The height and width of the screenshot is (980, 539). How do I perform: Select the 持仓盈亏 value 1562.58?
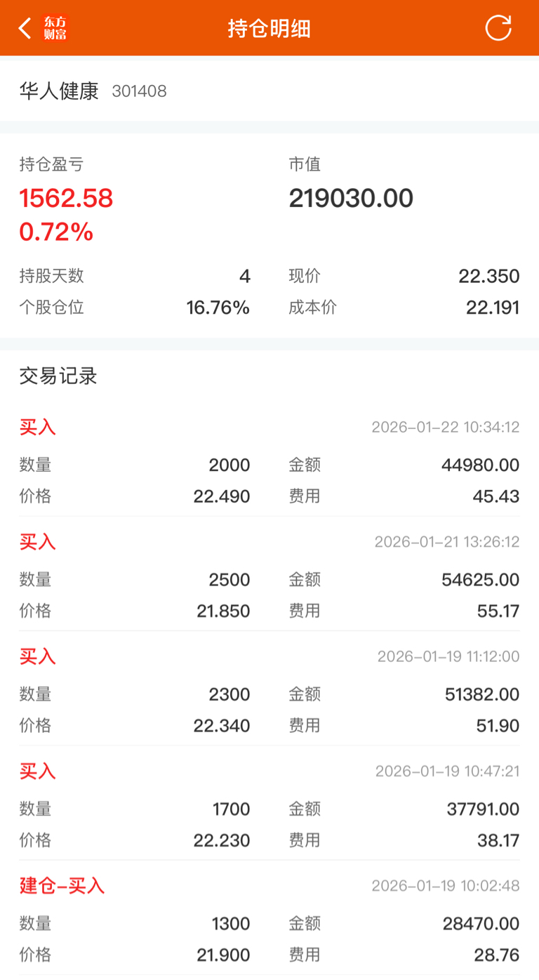tap(66, 199)
